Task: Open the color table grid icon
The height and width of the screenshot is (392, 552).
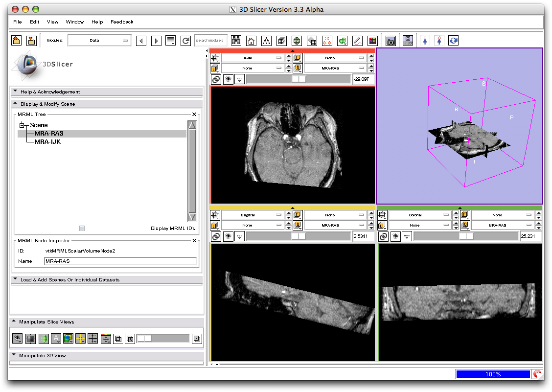Action: pos(372,41)
